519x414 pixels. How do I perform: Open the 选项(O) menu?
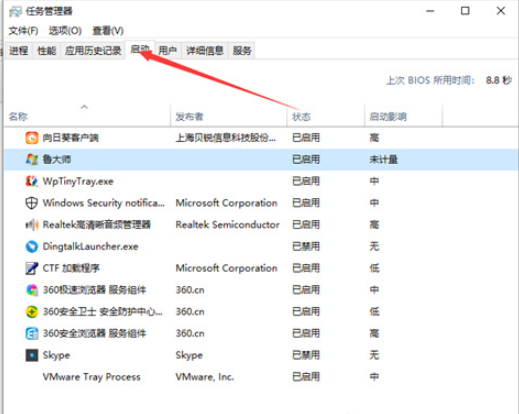point(65,31)
